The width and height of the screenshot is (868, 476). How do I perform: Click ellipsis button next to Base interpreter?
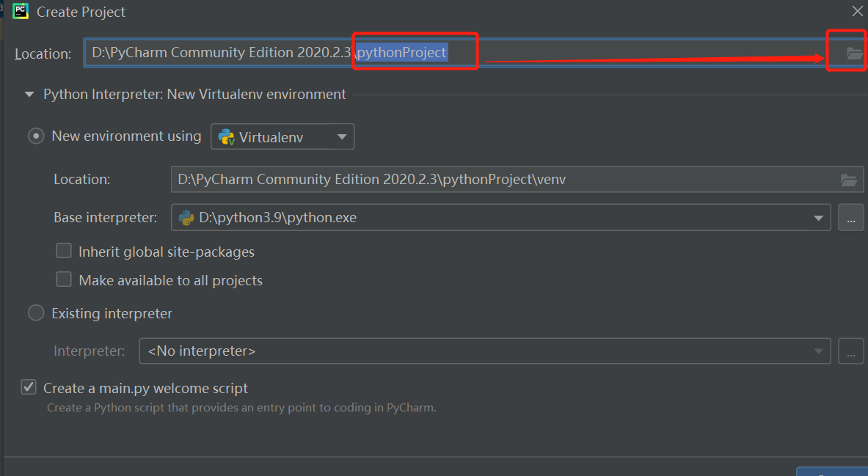tap(851, 218)
